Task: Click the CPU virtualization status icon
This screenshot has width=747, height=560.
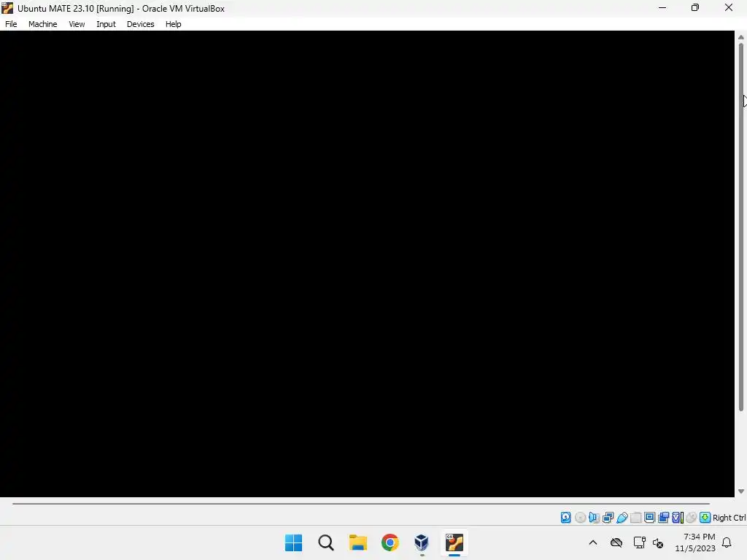Action: pos(678,518)
